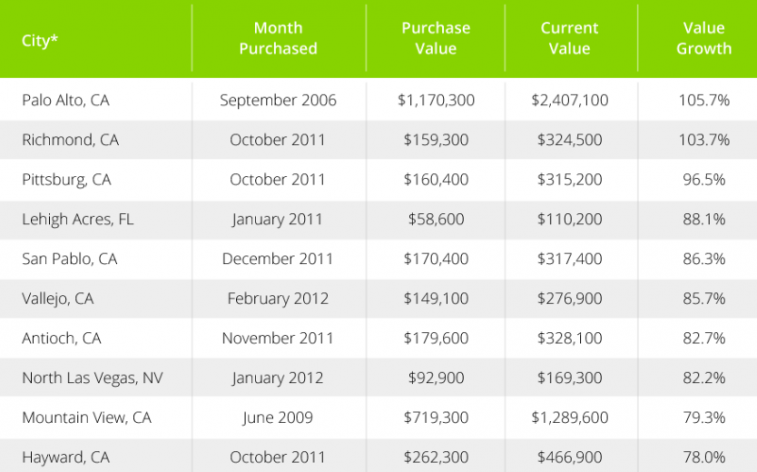Screen dimensions: 757x472
Task: Click the Value Growth header
Action: [x=703, y=38]
